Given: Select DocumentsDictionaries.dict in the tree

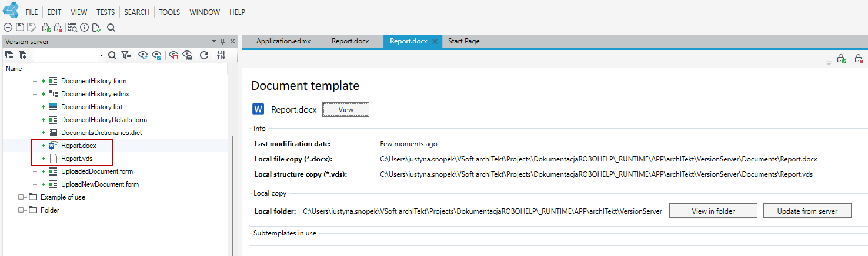Looking at the screenshot, I should [102, 133].
